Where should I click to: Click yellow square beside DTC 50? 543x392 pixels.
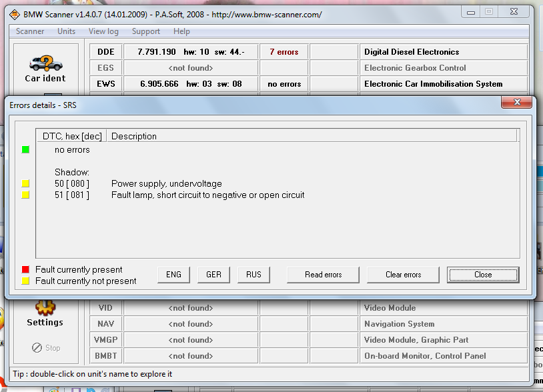[x=25, y=183]
